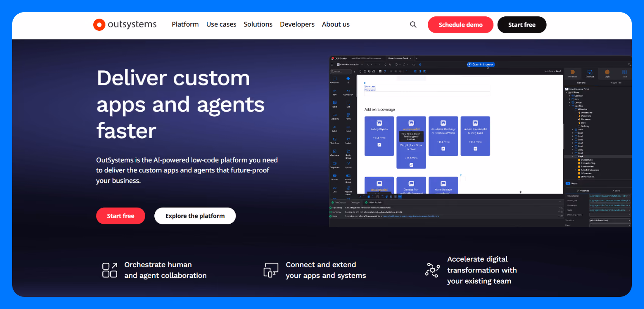This screenshot has width=644, height=309.
Task: Collapse the UI Flows tree node
Action: pos(567,92)
